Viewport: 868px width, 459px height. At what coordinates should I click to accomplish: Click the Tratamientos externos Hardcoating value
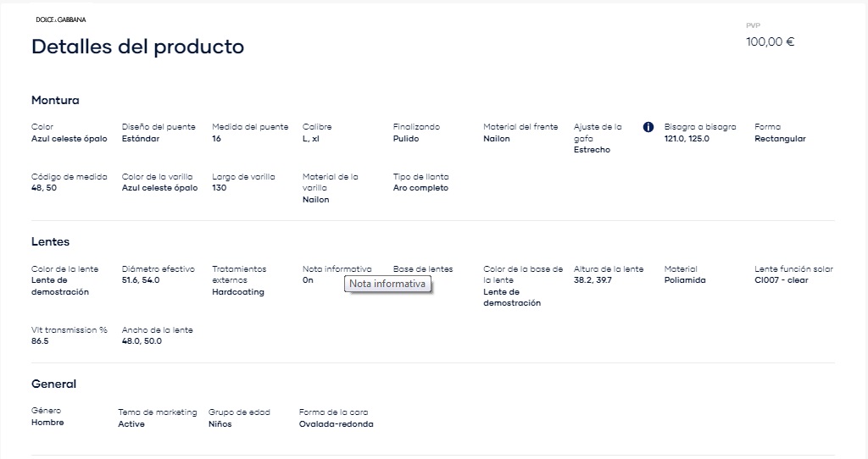(x=238, y=292)
